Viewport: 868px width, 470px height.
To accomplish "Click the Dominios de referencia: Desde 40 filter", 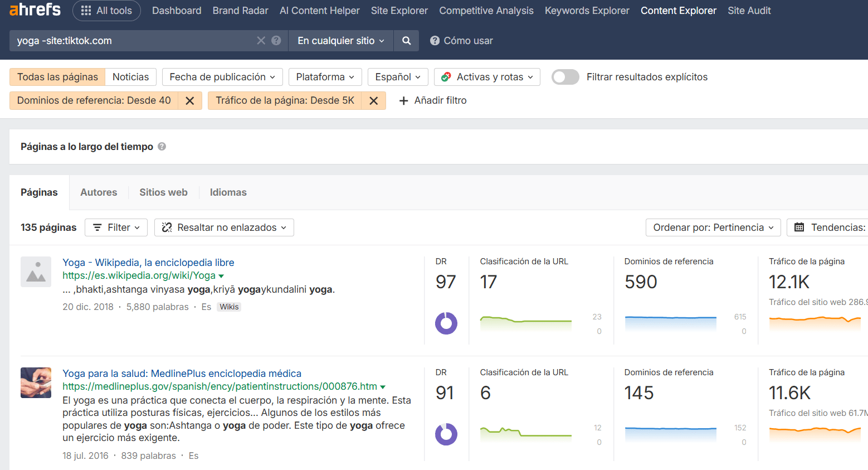I will pyautogui.click(x=94, y=100).
